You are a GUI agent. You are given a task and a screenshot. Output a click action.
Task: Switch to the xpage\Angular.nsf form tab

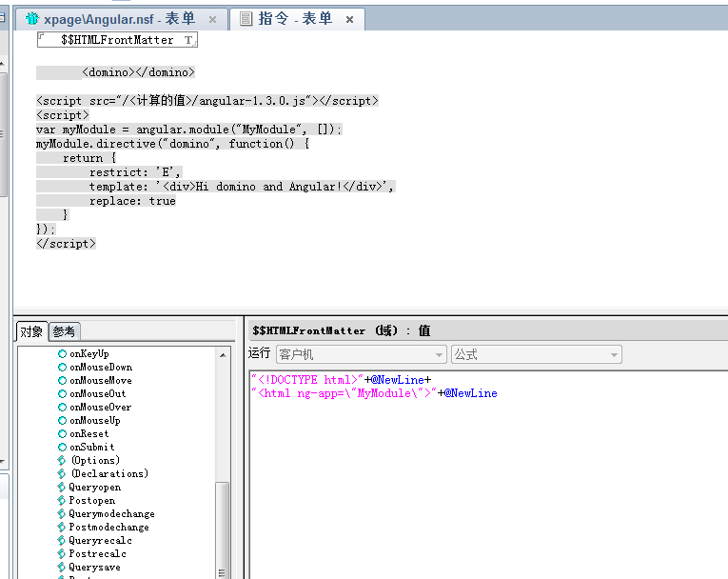click(122, 19)
